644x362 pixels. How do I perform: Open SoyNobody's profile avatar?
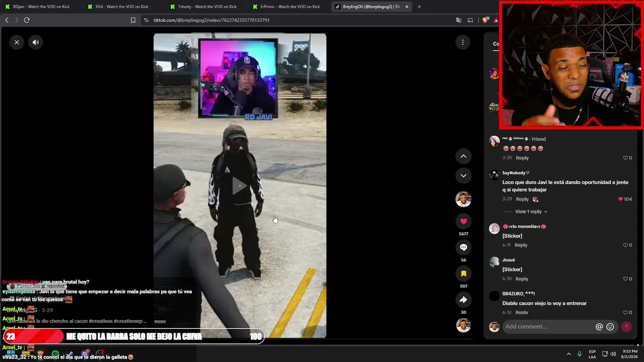495,174
